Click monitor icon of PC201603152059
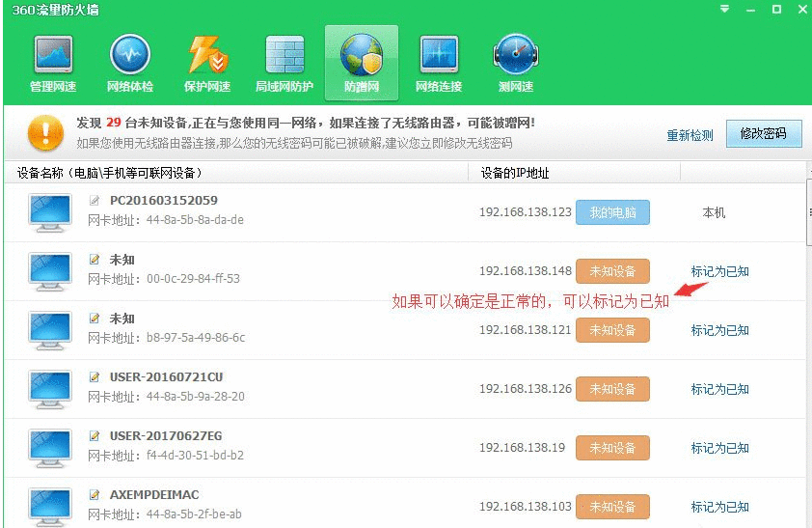This screenshot has width=812, height=528. [50, 213]
